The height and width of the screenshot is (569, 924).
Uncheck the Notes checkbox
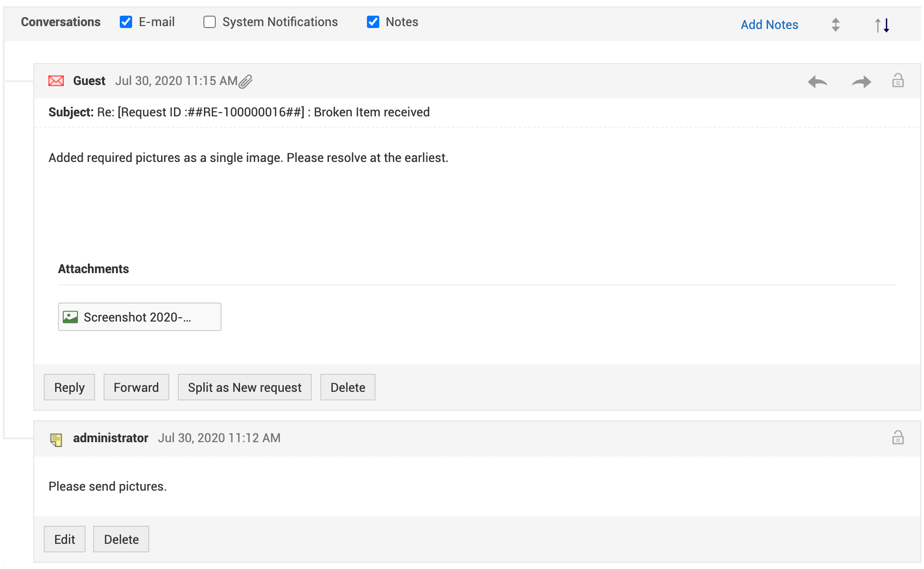click(373, 22)
